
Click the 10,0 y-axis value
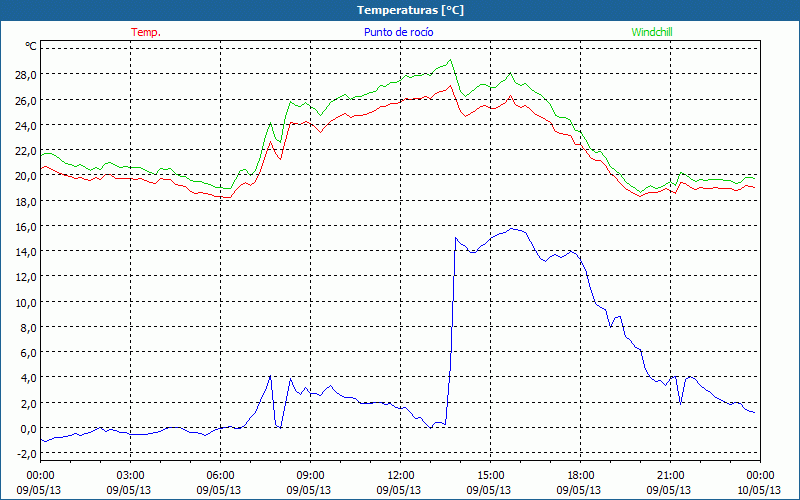pos(26,303)
